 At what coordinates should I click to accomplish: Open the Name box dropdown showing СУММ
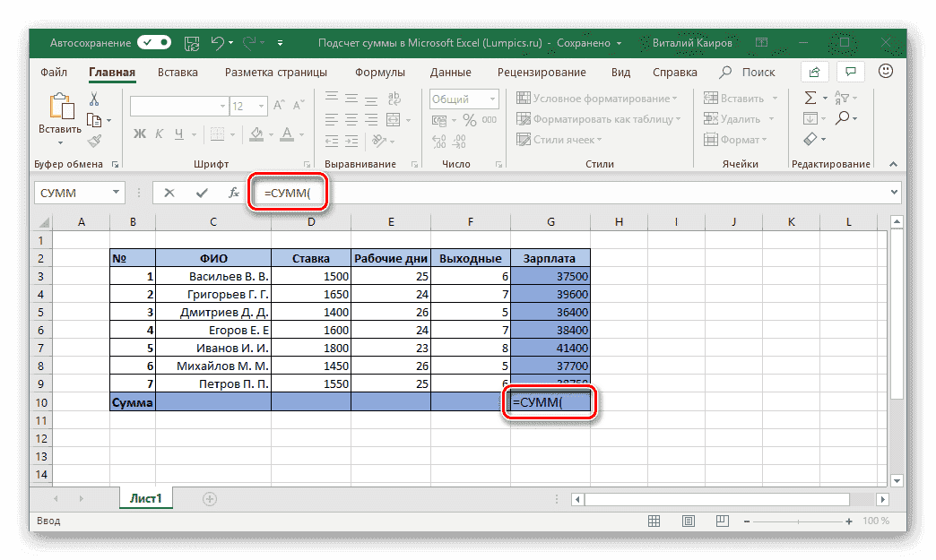tap(114, 192)
